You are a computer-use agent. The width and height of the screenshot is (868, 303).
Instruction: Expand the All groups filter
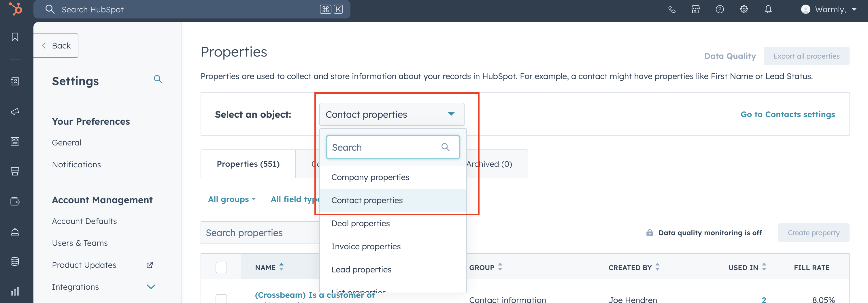231,199
